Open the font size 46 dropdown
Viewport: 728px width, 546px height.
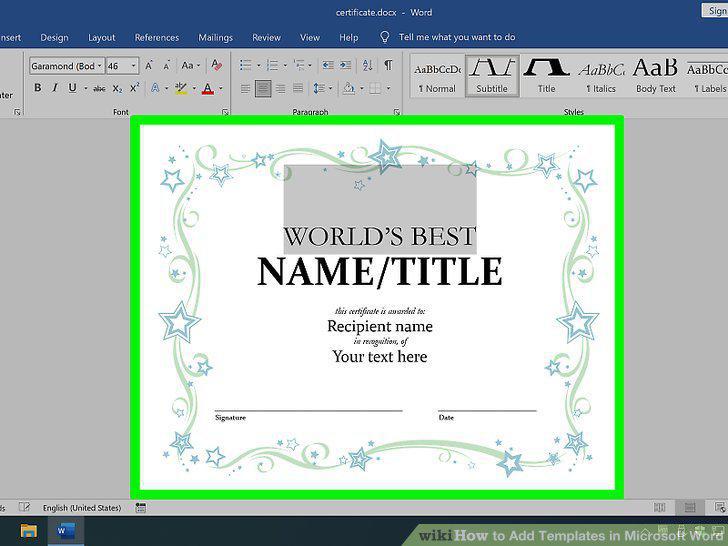coord(133,66)
